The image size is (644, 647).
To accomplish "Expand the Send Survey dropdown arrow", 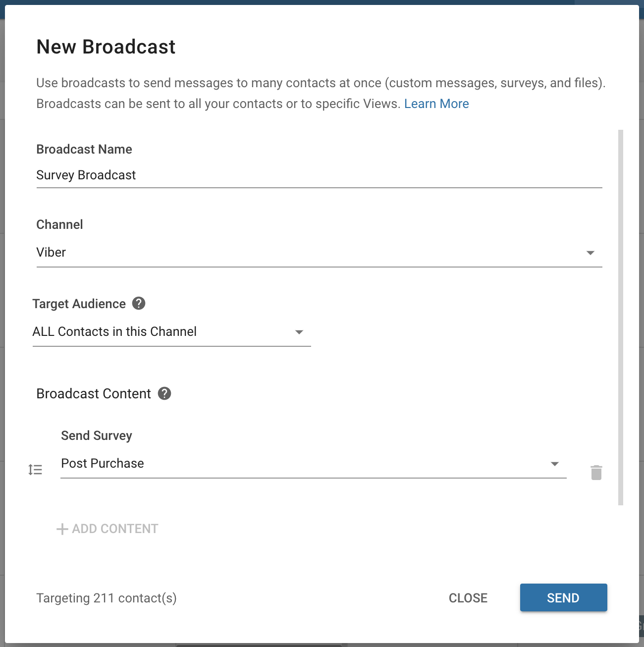I will click(x=555, y=464).
